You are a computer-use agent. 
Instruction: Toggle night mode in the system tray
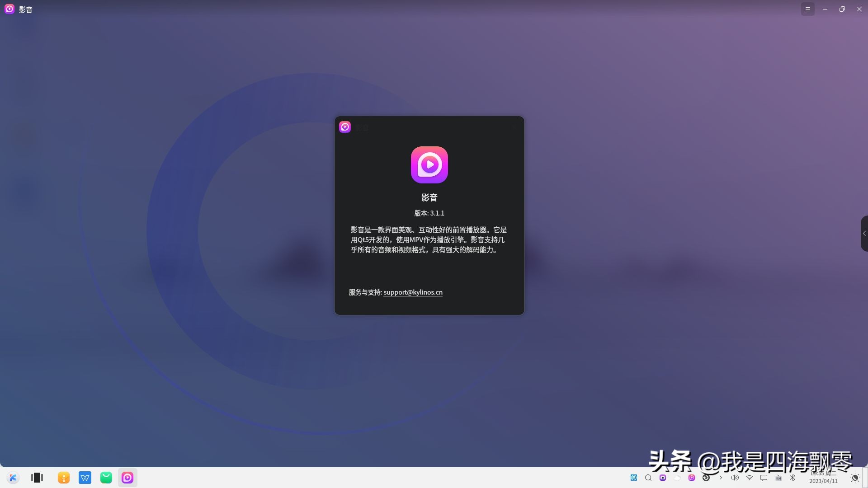click(x=854, y=478)
